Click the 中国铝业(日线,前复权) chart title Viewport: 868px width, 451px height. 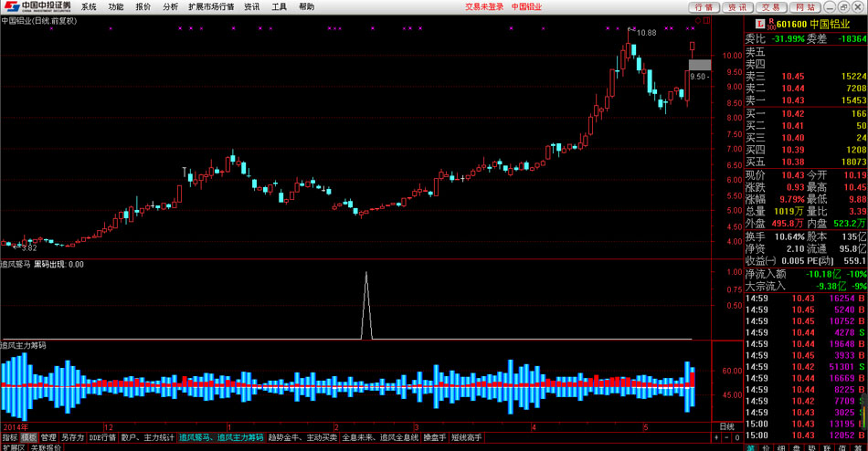click(39, 20)
